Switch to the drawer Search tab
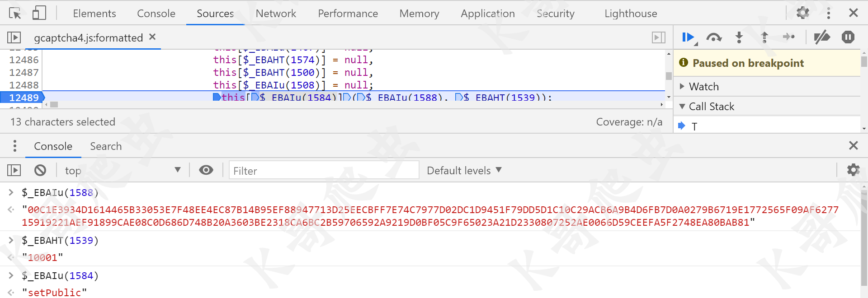Screen dimensions: 868x298 pyautogui.click(x=106, y=146)
